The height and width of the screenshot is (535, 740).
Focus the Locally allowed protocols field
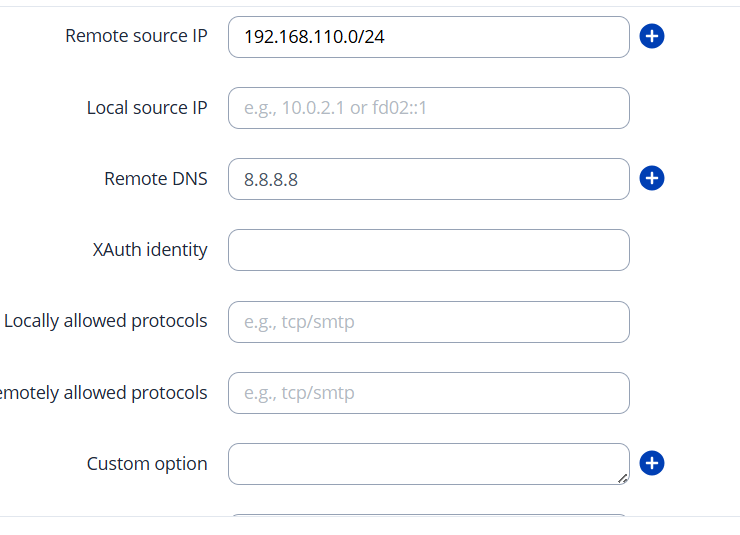[x=428, y=322]
